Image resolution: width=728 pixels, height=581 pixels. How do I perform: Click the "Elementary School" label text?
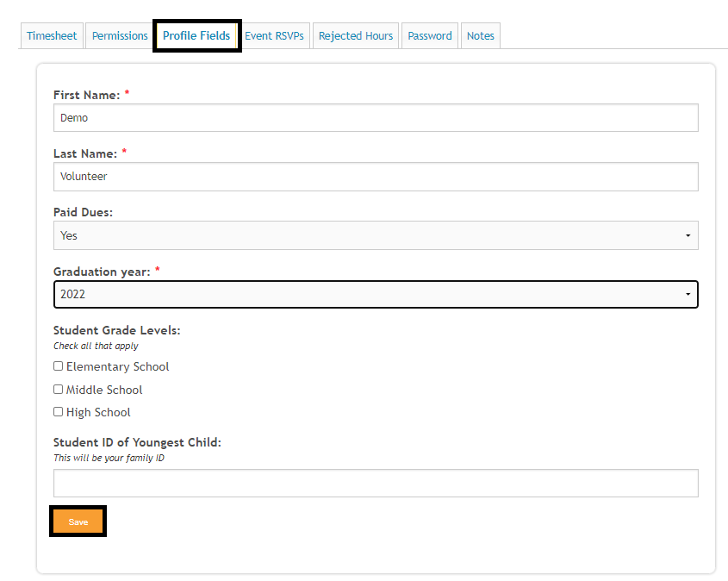point(117,366)
